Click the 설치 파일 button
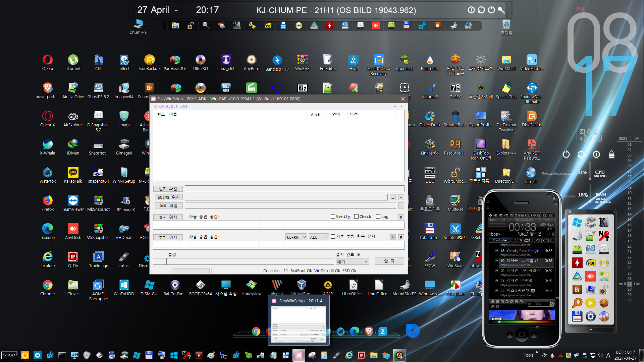 [168, 189]
